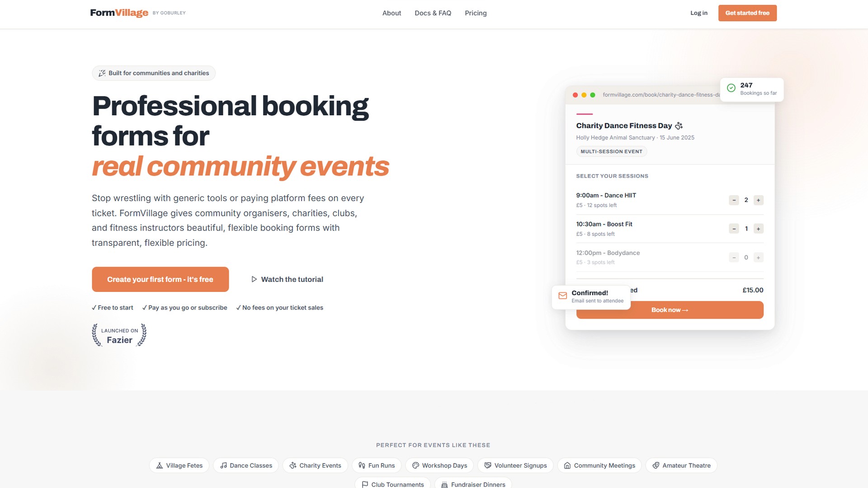
Task: Click the envelope icon in Confirmed notification
Action: point(562,296)
